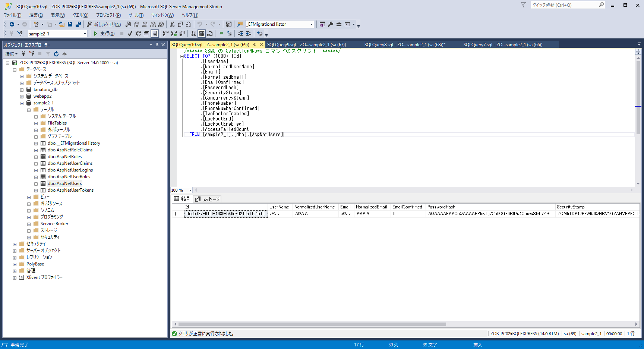Click the Copy icon in toolbar
Screen dimensions: 644x349
[180, 24]
